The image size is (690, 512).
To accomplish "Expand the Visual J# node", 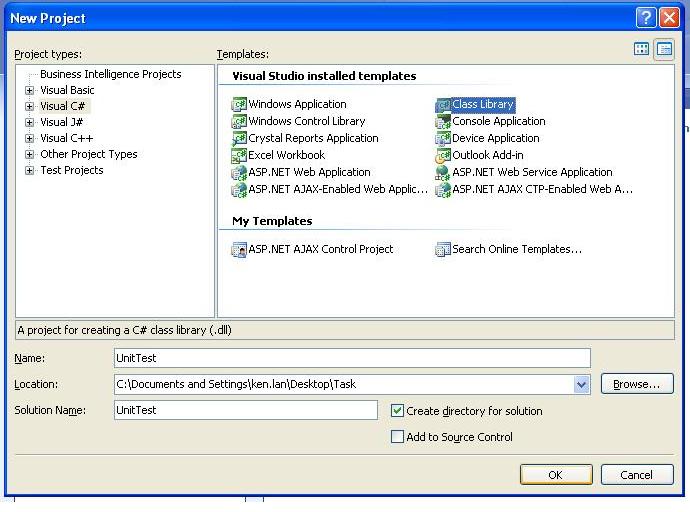I will tap(29, 122).
